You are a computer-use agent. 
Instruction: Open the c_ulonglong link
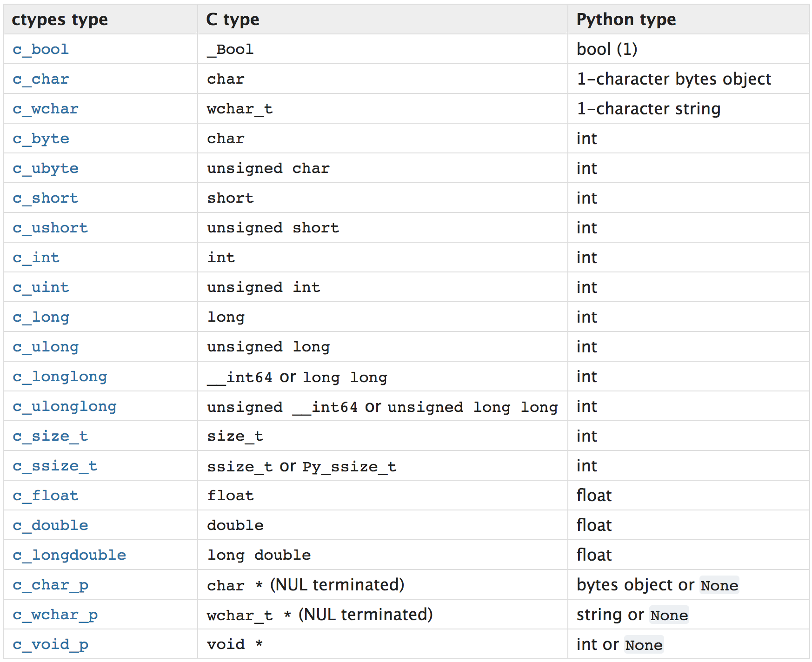pyautogui.click(x=65, y=406)
